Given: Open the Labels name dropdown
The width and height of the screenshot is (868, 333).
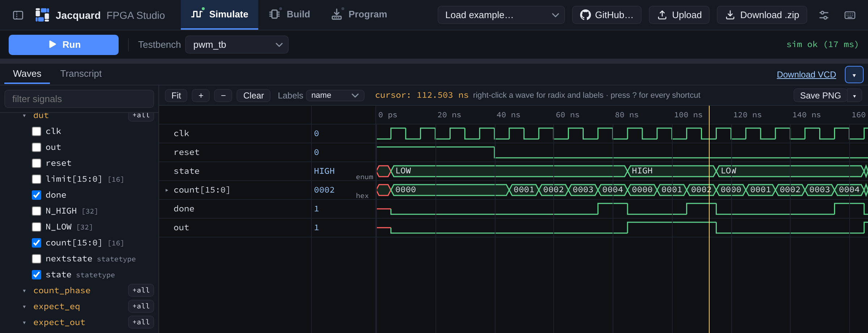Looking at the screenshot, I should click(335, 95).
